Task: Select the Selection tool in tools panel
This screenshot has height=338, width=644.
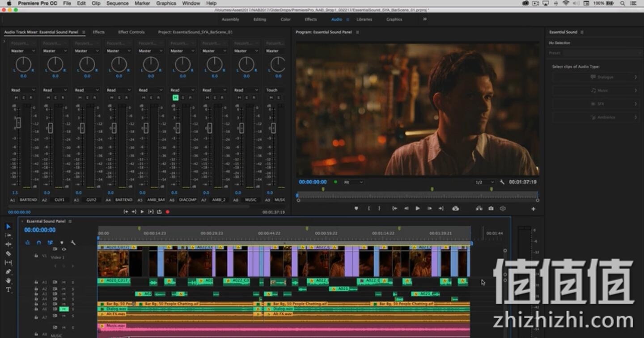Action: (x=8, y=226)
